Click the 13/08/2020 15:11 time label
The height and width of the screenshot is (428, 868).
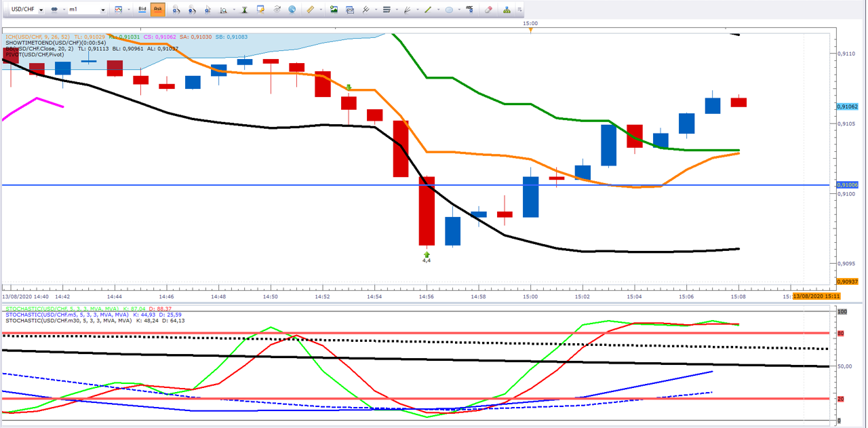tap(816, 296)
